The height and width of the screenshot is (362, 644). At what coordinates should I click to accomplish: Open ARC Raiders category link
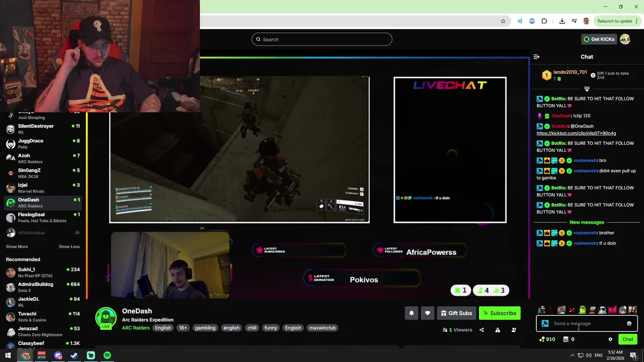(x=136, y=328)
